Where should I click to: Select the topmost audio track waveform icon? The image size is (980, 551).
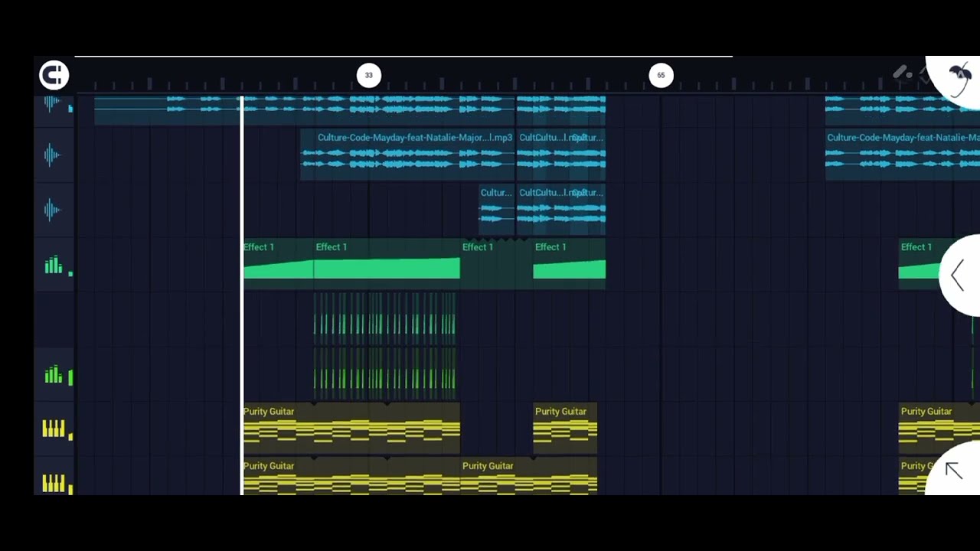[52, 103]
